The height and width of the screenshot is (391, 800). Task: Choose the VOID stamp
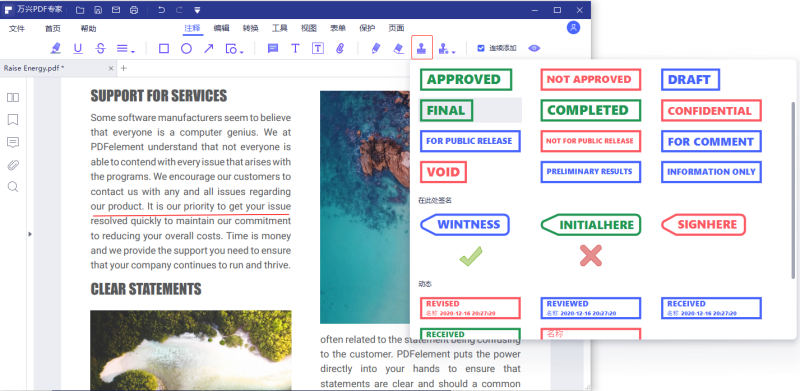(443, 172)
